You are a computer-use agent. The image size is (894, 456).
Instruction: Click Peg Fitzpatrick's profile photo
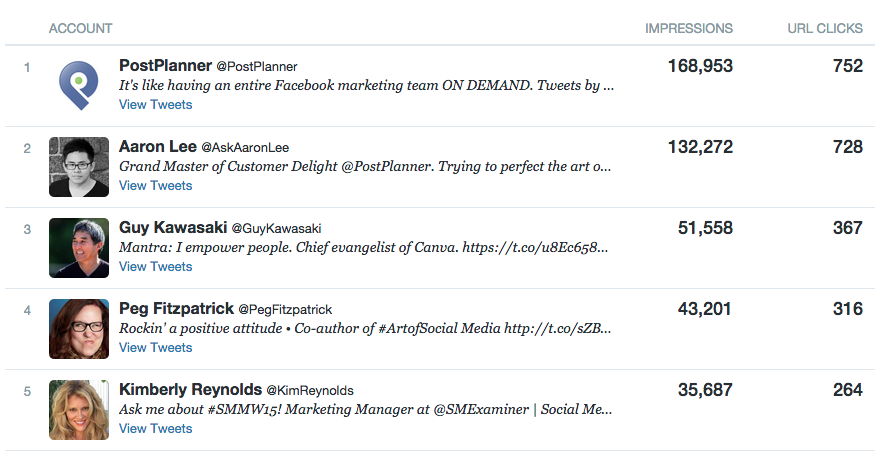tap(79, 329)
